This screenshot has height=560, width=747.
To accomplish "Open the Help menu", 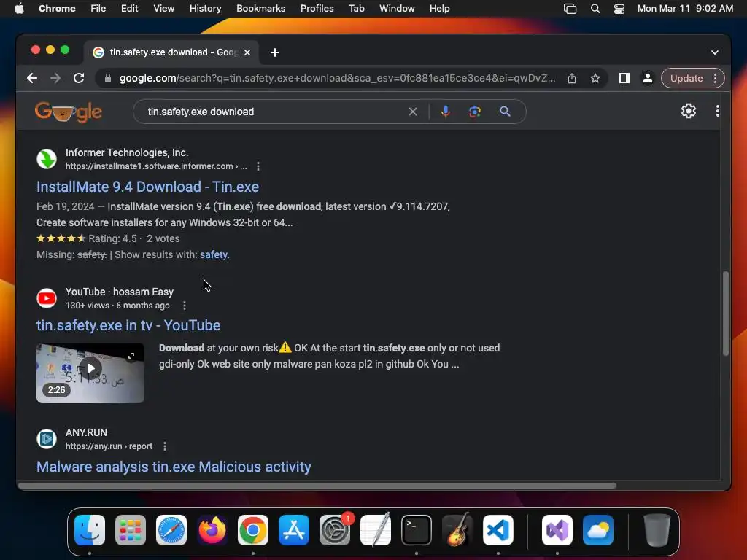I will 439,9.
